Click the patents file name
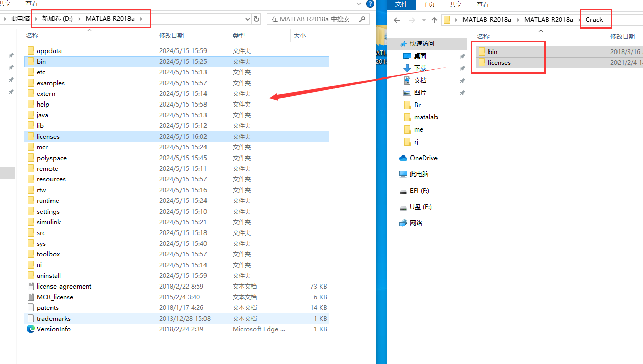643x364 pixels. click(x=47, y=308)
